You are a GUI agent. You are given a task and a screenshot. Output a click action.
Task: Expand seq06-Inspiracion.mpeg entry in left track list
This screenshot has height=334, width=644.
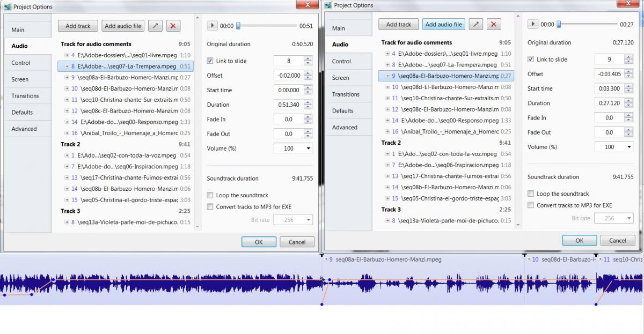pos(67,167)
